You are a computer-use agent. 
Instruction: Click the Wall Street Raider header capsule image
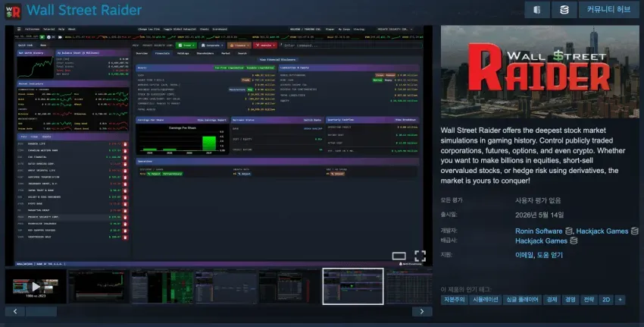pos(539,72)
